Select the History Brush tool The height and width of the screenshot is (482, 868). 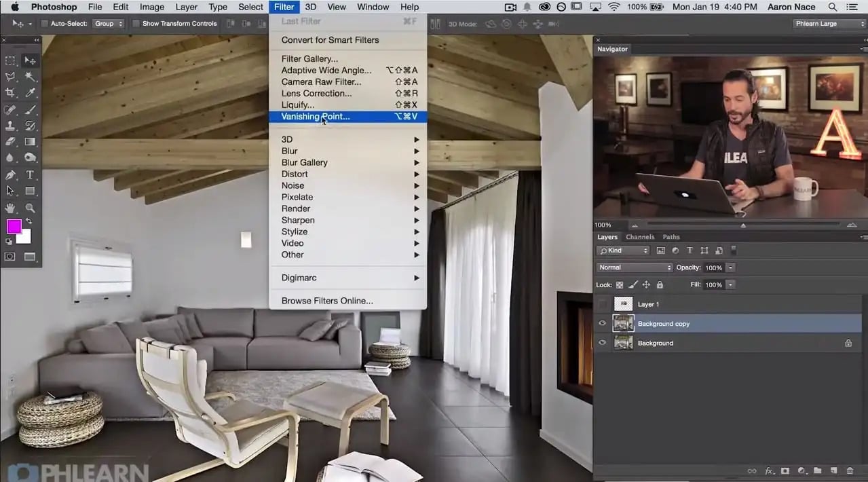pyautogui.click(x=30, y=126)
